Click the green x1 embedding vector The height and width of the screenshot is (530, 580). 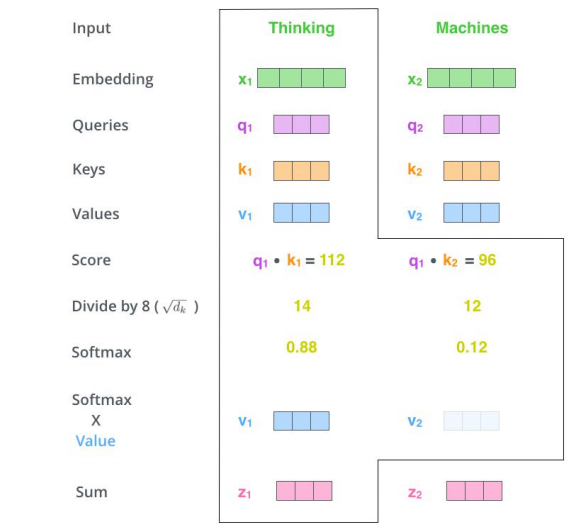coord(301,78)
